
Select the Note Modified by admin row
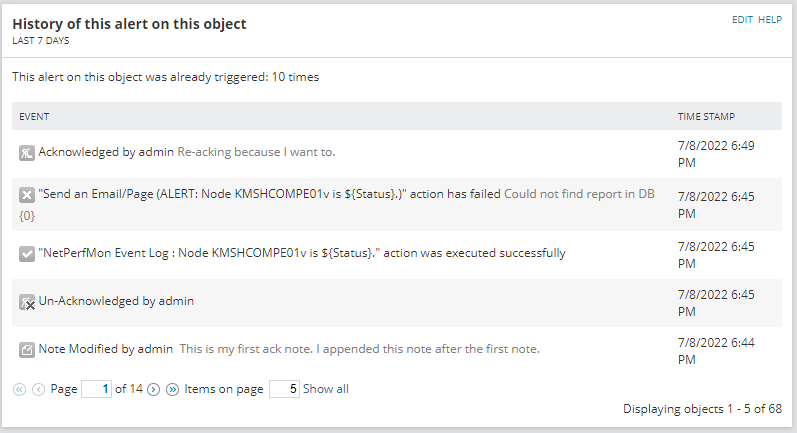289,349
